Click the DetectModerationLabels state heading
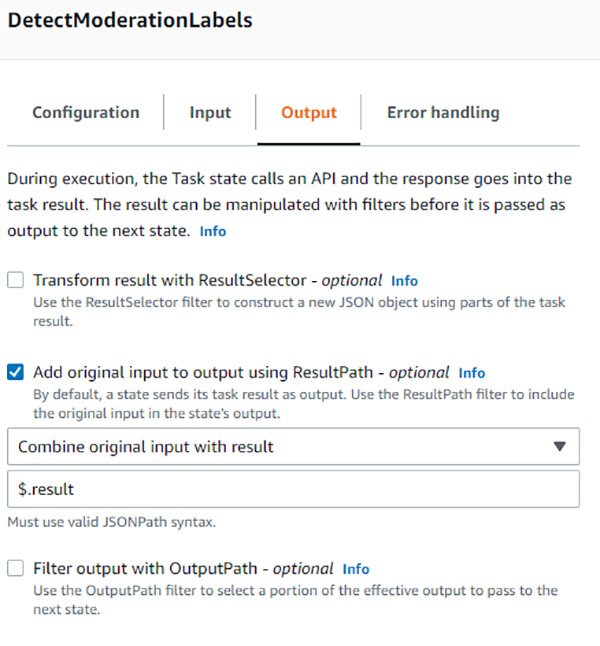 pos(130,20)
